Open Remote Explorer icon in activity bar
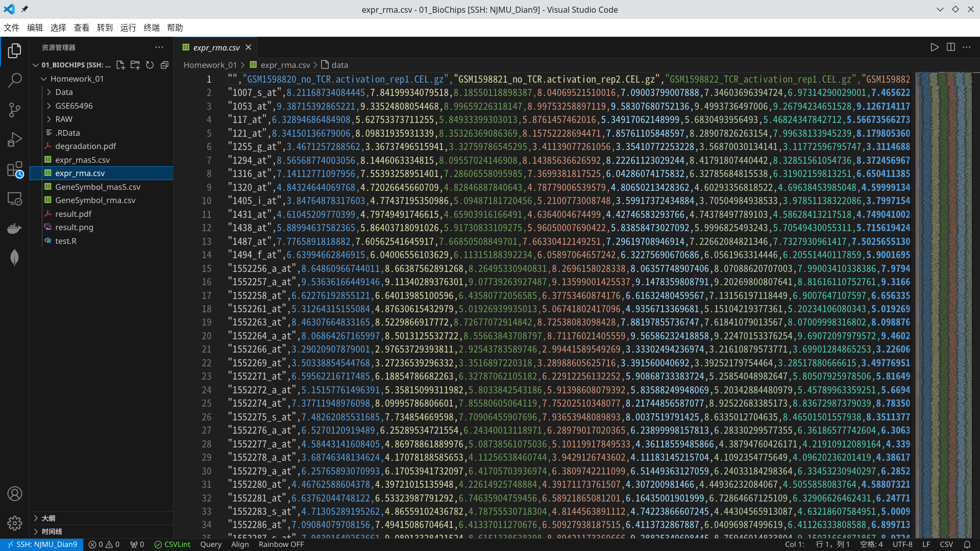The width and height of the screenshot is (980, 551). coord(15,198)
